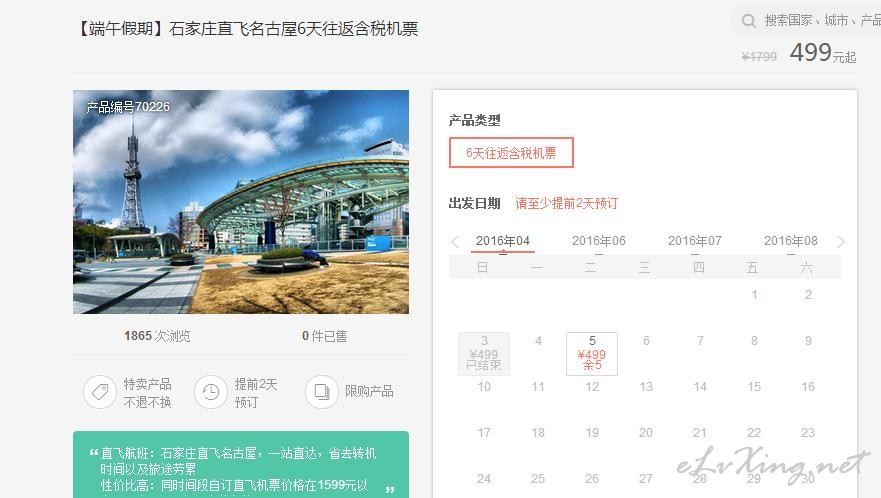Click the 特卖产品 不退不换 label

point(147,393)
